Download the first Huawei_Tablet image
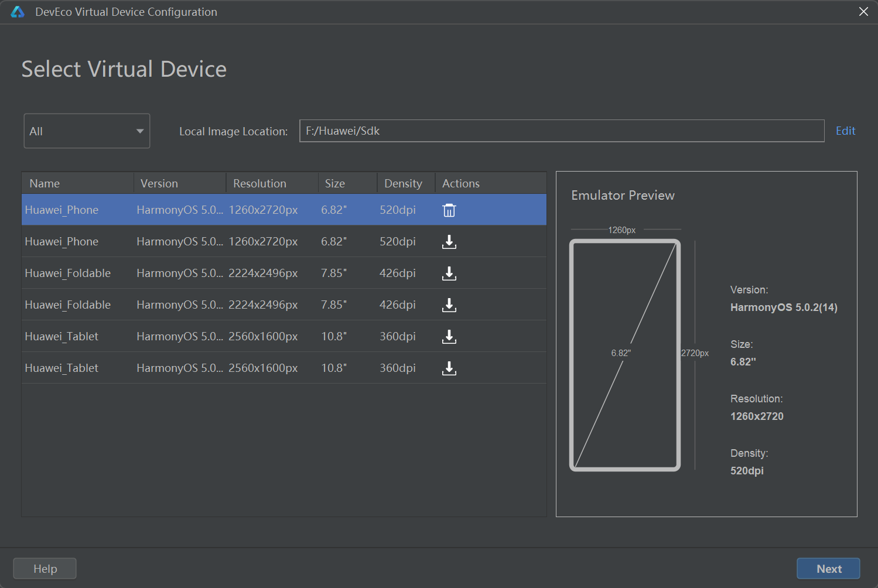 pos(449,337)
